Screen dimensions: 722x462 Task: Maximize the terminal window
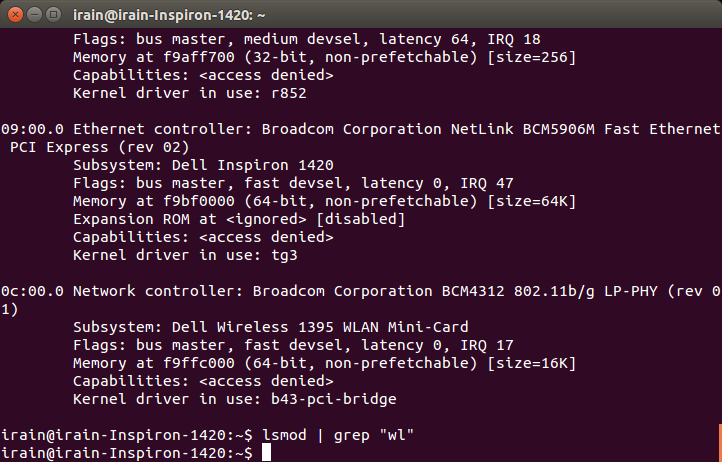(53, 15)
